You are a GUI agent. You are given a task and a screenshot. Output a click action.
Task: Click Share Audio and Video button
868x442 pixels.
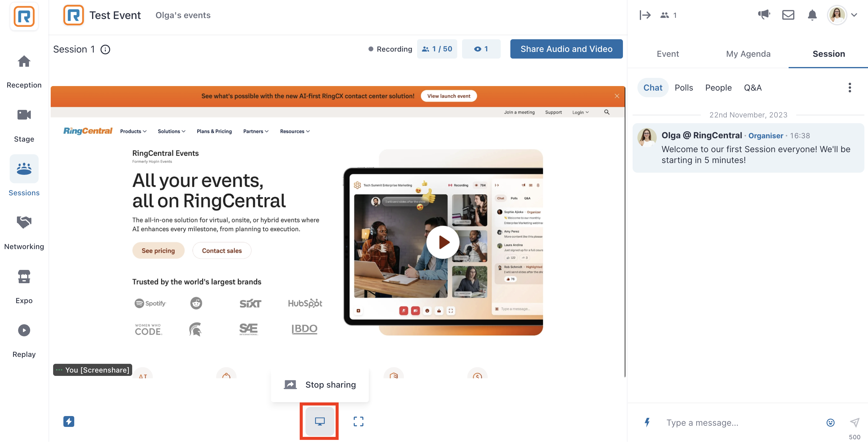pos(566,49)
